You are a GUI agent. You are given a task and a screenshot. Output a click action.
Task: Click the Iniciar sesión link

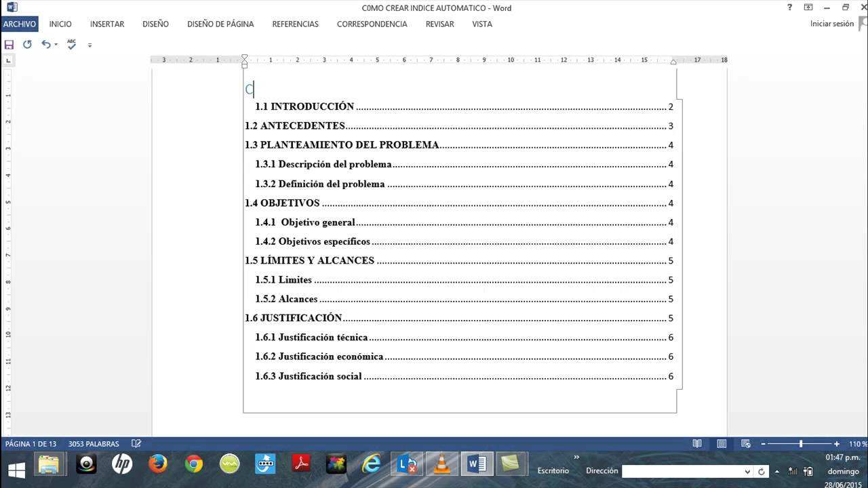[831, 24]
